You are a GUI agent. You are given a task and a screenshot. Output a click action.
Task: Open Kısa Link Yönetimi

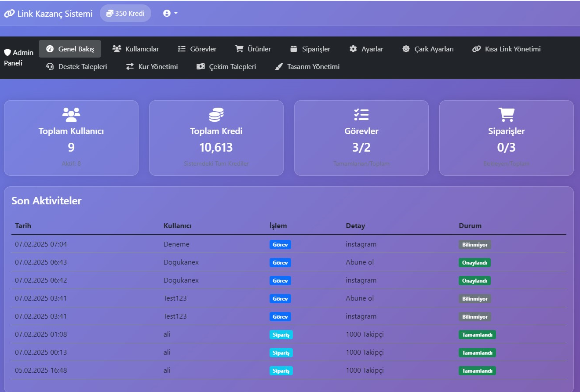[x=506, y=49]
